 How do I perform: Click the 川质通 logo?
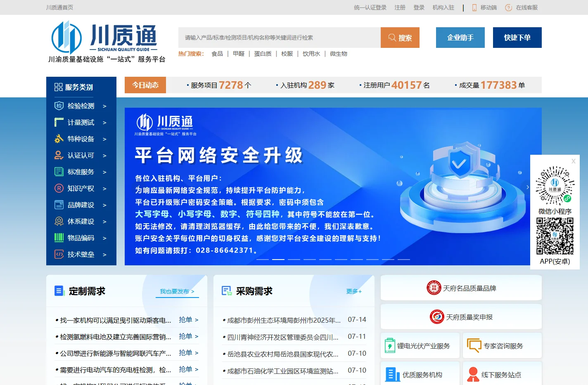tap(107, 42)
